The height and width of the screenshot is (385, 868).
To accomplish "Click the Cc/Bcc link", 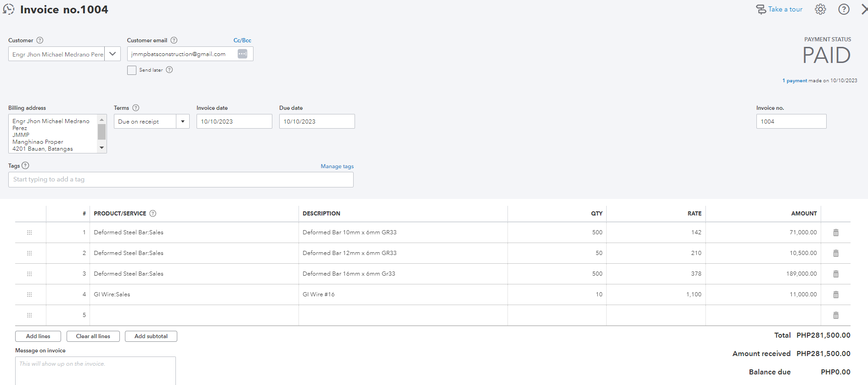I will point(242,40).
